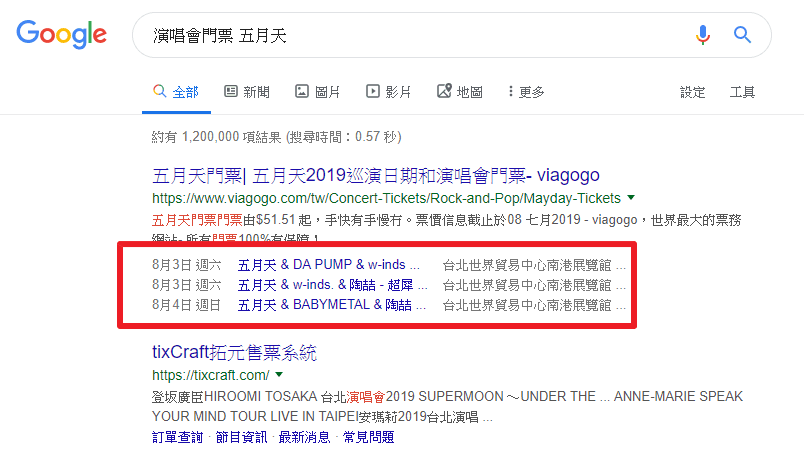
Task: Open viagogo 五月天門票 result title
Action: click(x=376, y=175)
